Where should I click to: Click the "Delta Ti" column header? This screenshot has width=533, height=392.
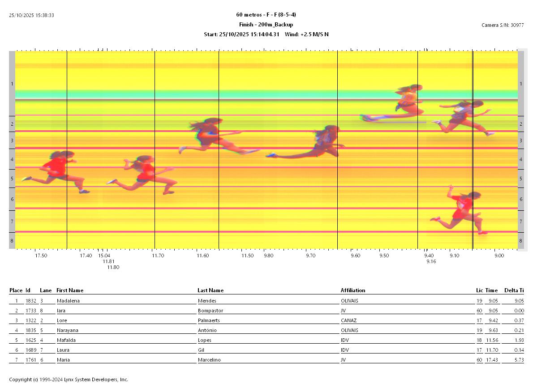[514, 290]
